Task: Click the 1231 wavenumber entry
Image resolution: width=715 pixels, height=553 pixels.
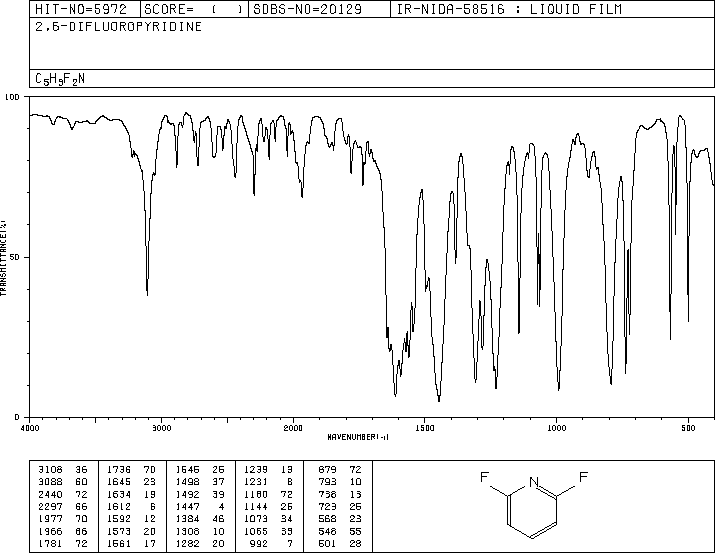Action: point(268,481)
